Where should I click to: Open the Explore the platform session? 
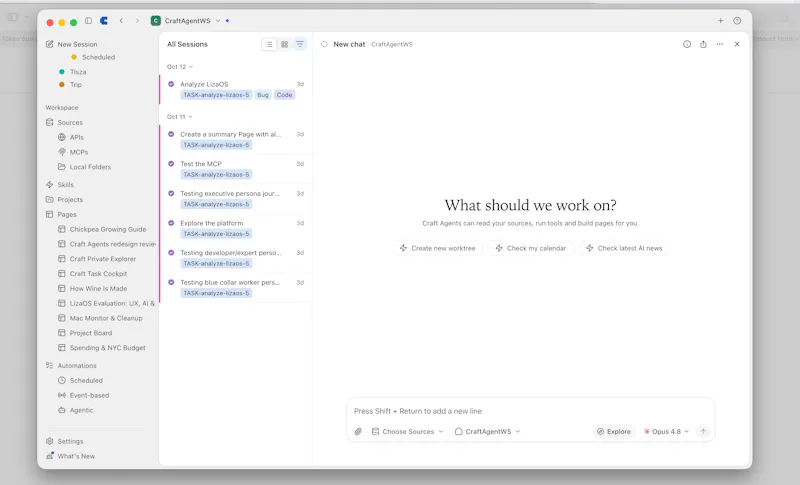(x=236, y=228)
